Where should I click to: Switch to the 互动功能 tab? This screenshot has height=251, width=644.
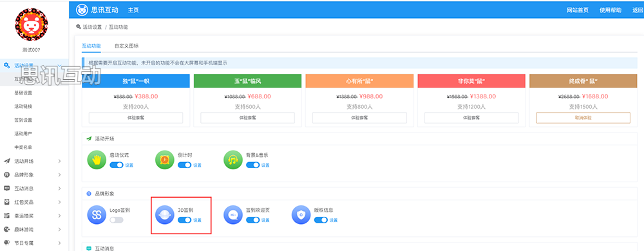click(91, 46)
